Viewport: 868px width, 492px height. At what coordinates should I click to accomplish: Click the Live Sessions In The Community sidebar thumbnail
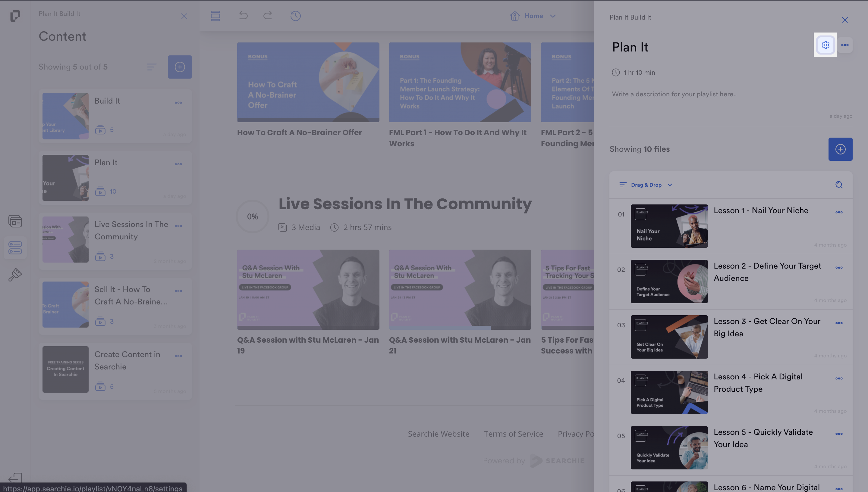coord(65,240)
